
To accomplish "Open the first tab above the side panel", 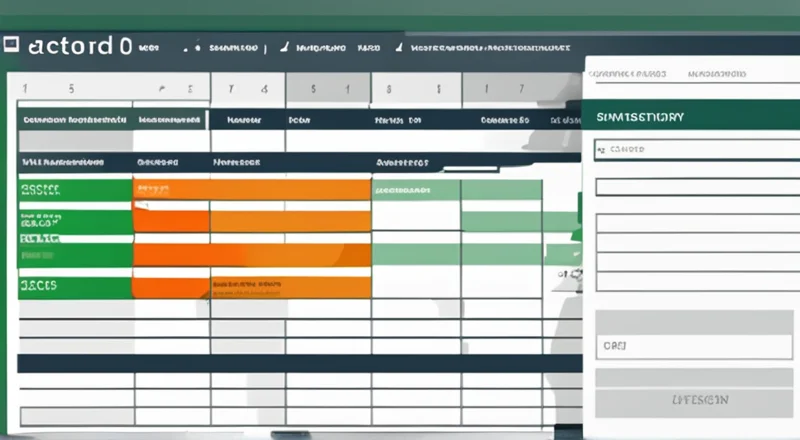I will click(627, 73).
